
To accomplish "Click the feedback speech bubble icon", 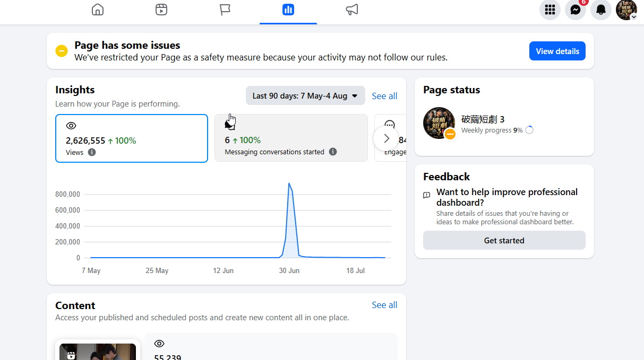I will [x=427, y=195].
